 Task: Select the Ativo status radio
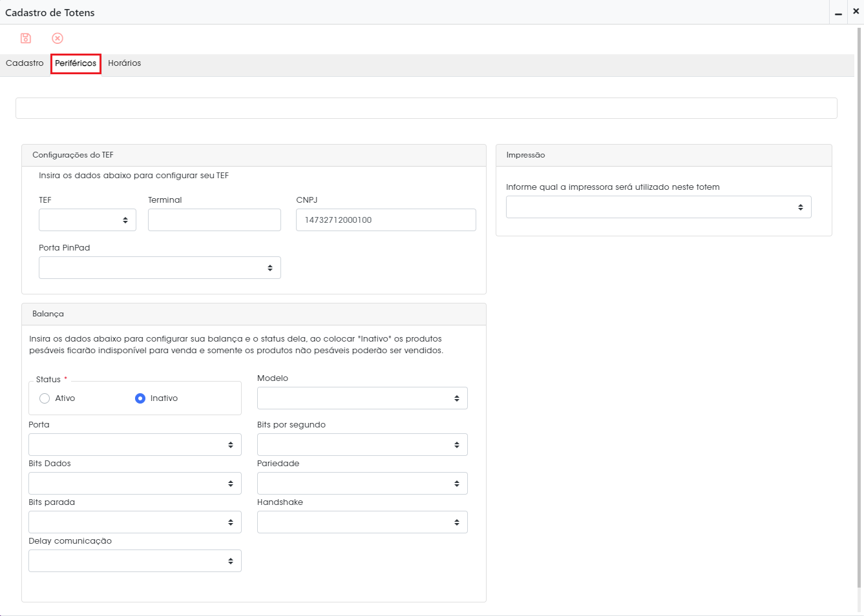pyautogui.click(x=45, y=398)
